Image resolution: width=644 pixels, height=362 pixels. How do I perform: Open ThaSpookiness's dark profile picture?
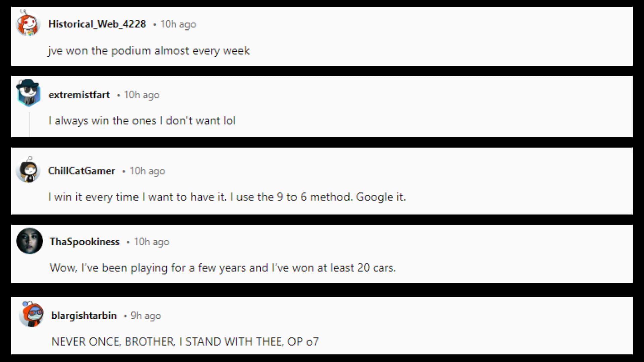click(x=30, y=241)
